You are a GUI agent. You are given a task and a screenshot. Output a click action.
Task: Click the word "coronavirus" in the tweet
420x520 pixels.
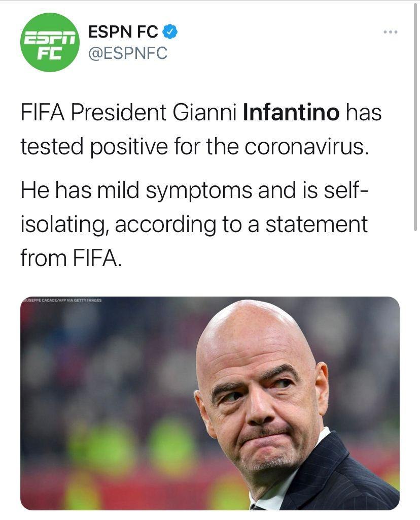click(303, 147)
